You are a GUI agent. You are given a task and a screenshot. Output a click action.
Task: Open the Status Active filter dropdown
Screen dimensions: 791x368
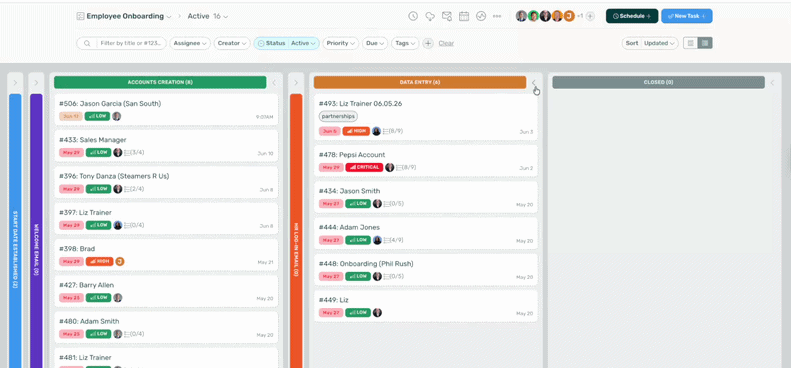287,43
